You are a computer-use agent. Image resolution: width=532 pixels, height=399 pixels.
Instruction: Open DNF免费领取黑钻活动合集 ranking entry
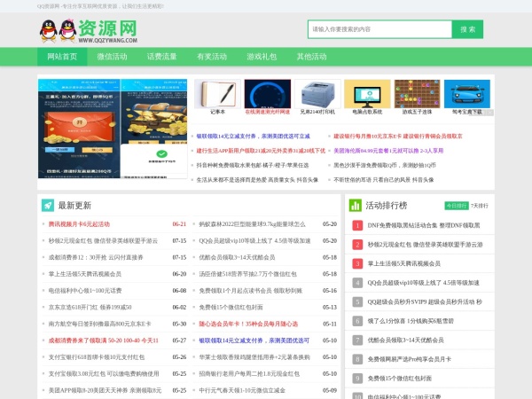[424, 225]
